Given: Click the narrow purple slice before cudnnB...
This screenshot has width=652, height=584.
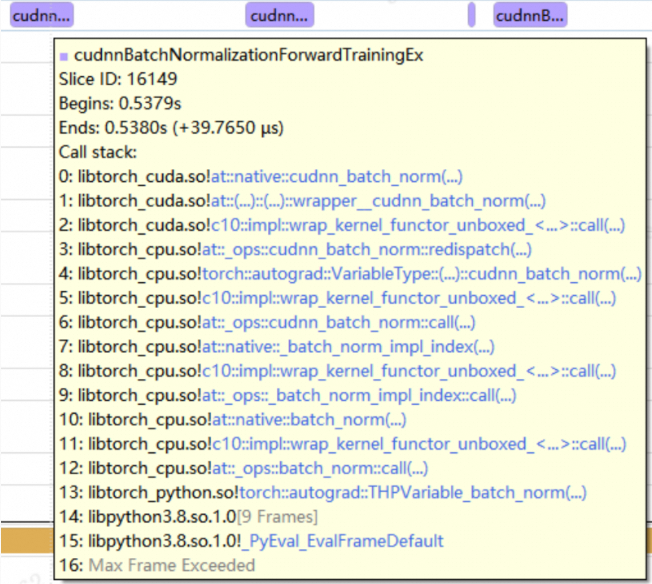Looking at the screenshot, I should point(472,15).
